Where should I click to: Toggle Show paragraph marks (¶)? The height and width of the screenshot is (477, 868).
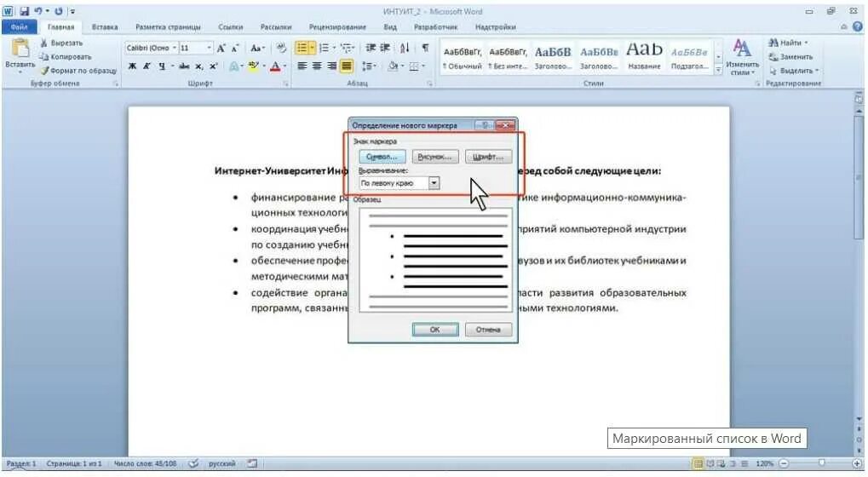point(425,49)
